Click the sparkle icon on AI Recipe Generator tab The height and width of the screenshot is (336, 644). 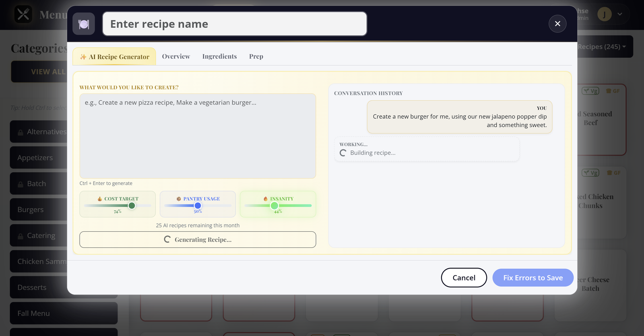pos(83,57)
